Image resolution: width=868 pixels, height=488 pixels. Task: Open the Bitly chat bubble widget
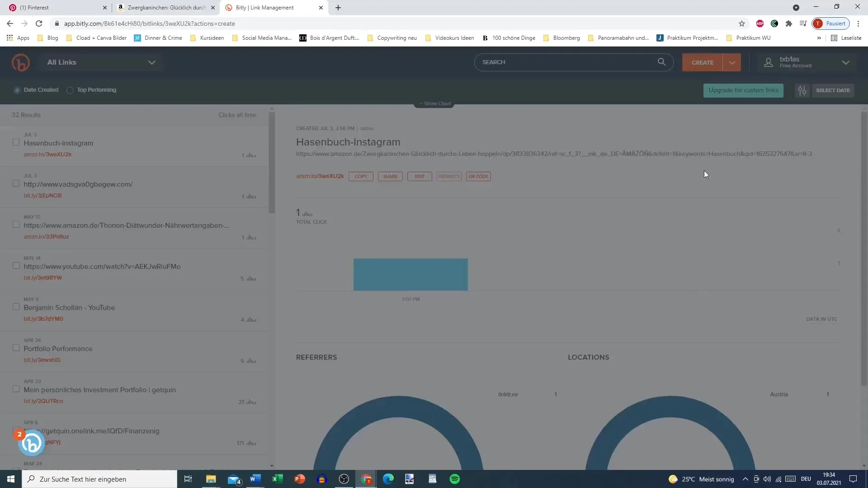point(32,444)
